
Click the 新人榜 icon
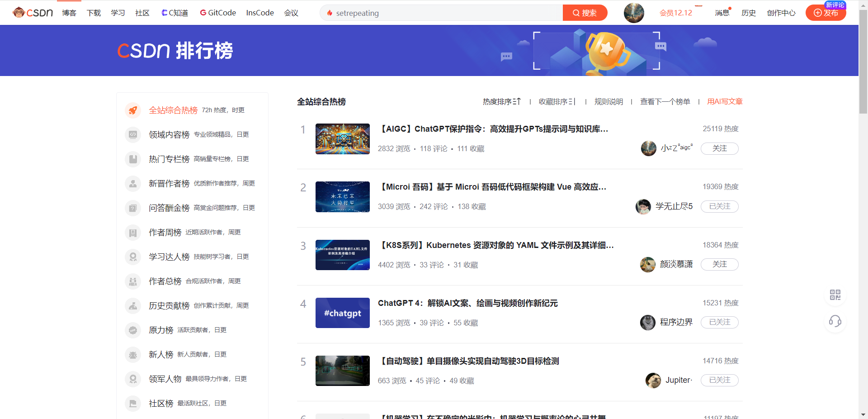[x=133, y=354]
